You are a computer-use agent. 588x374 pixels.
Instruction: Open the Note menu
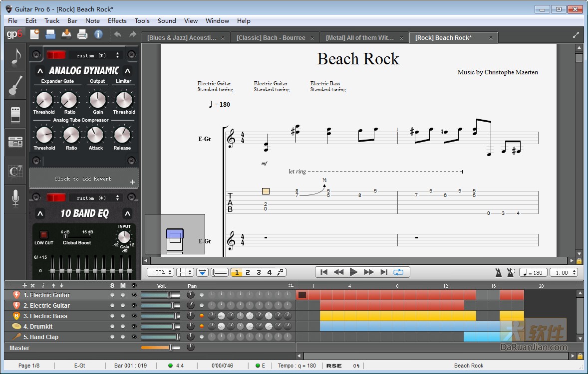point(92,20)
